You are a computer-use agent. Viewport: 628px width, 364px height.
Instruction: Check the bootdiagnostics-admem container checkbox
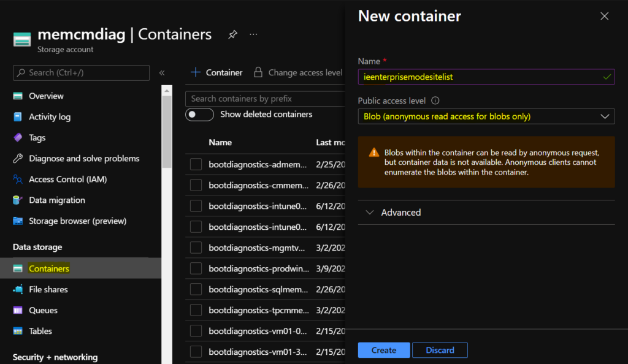click(x=196, y=164)
